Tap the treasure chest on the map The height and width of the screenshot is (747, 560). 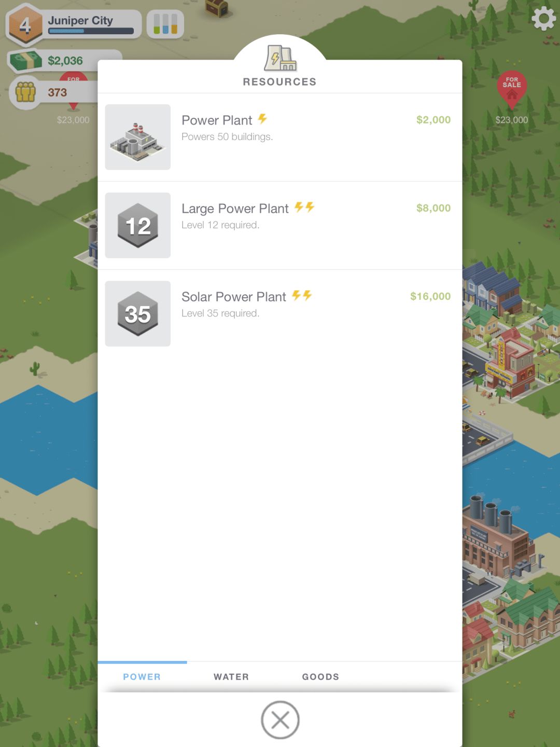point(216,7)
